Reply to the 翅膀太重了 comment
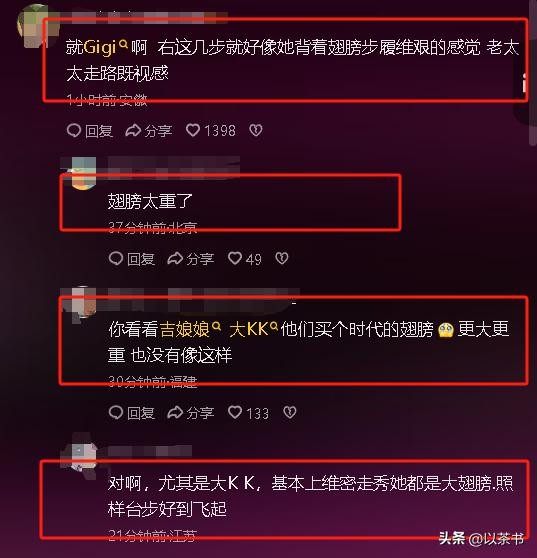537x558 pixels. tap(132, 259)
